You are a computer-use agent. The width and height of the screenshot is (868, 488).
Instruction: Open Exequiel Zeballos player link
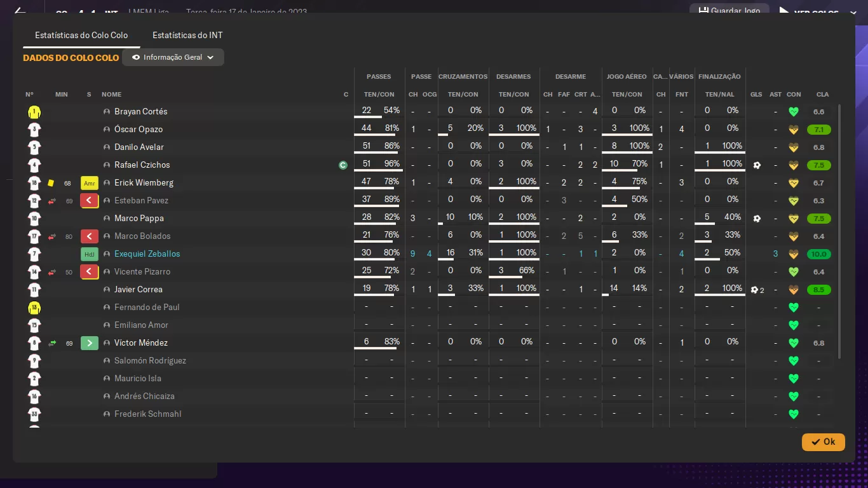(x=147, y=254)
